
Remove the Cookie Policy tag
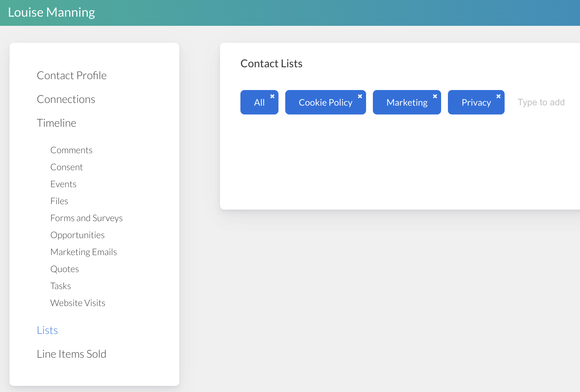point(360,96)
